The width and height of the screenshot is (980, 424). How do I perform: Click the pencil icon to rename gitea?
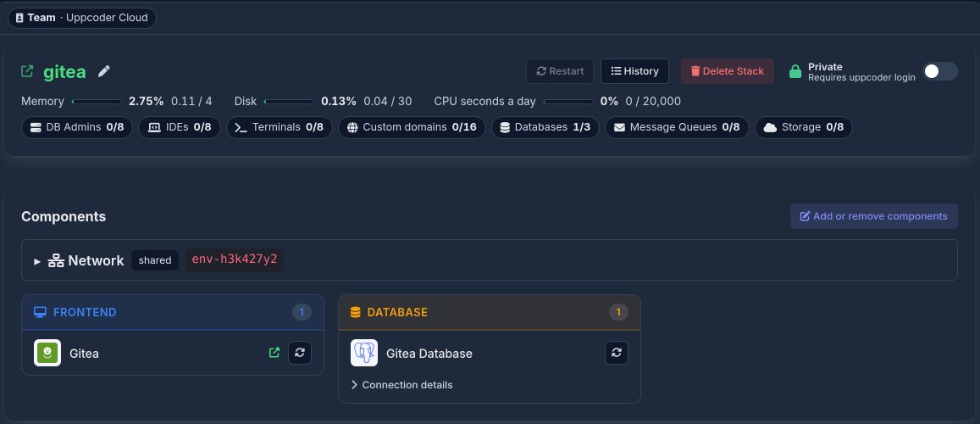point(103,71)
